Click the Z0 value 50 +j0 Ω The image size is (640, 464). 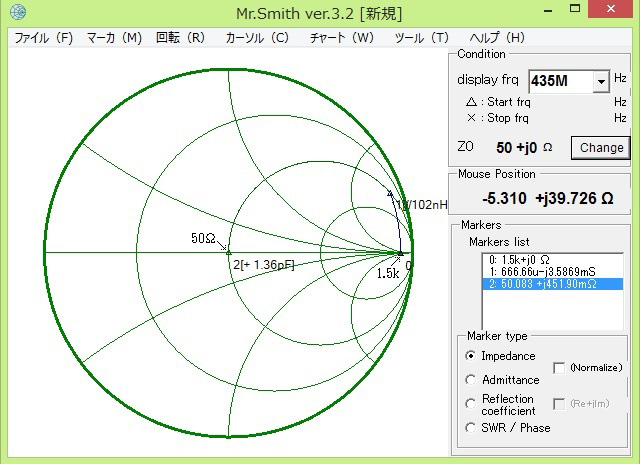(x=524, y=148)
